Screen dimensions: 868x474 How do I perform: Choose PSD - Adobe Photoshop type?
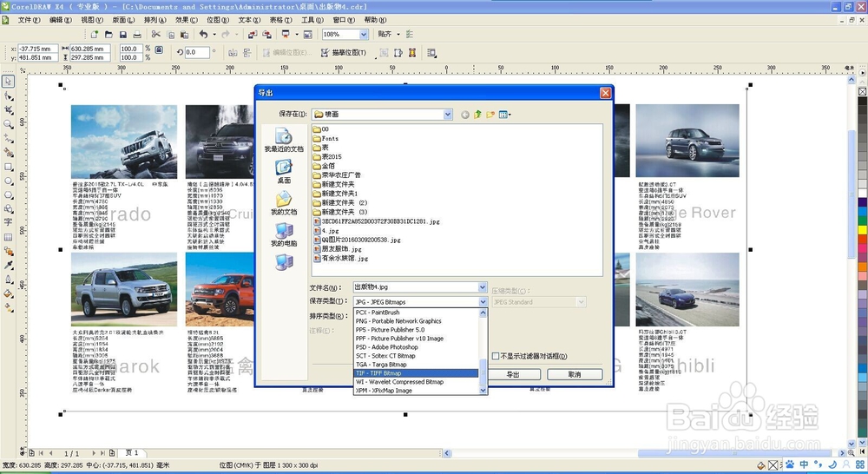416,347
